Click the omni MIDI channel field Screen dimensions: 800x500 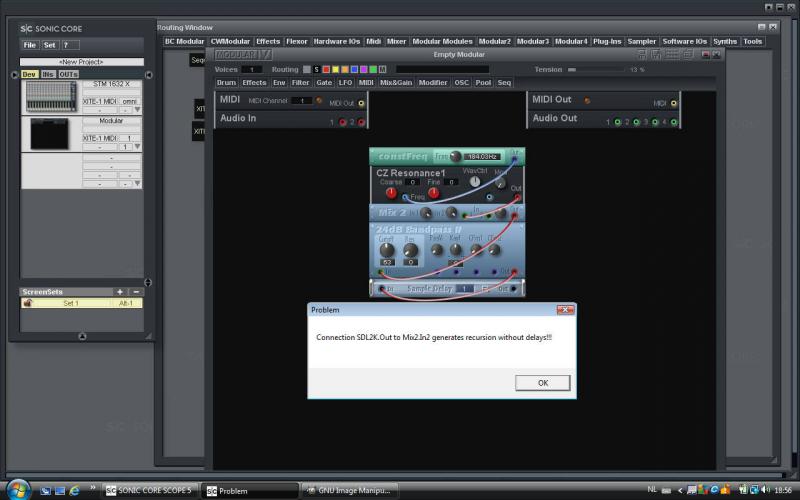coord(130,102)
